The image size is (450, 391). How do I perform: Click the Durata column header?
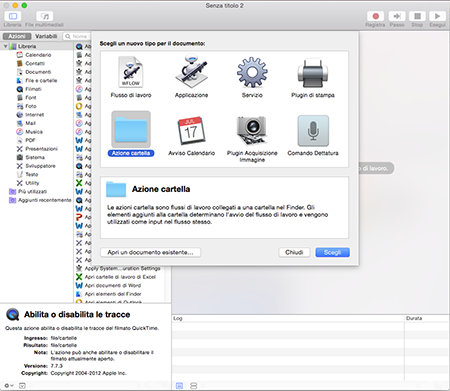[427, 318]
